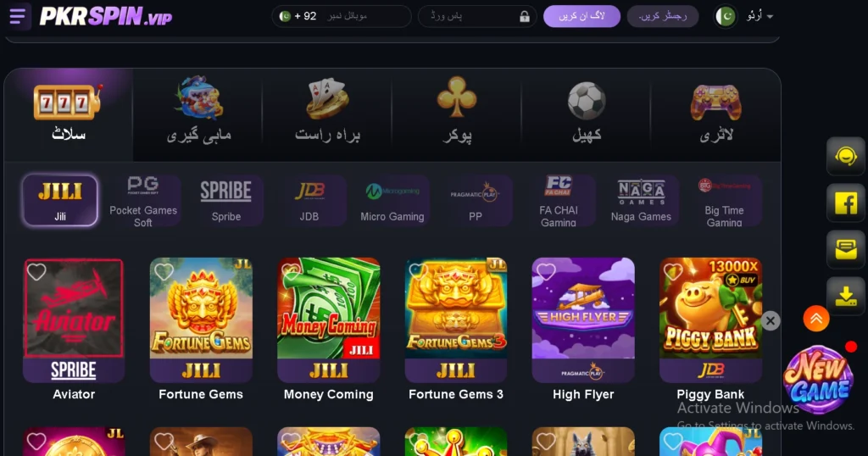Favorite the Aviator game heart
Viewport: 868px width, 456px height.
pos(36,272)
